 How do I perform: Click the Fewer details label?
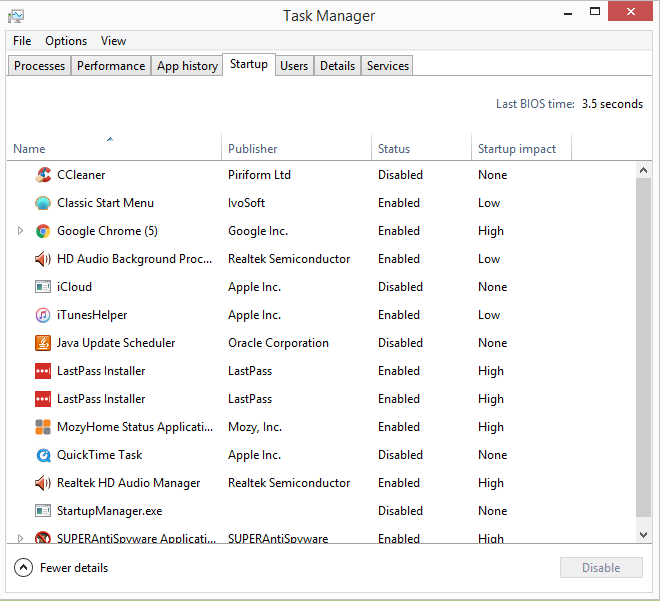pos(74,568)
